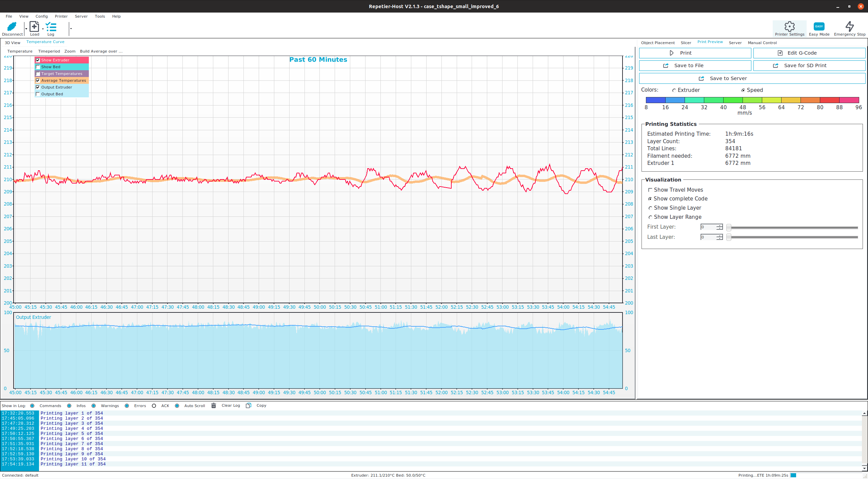This screenshot has height=479, width=868.
Task: Click the Clear Log trash icon
Action: coord(214,405)
